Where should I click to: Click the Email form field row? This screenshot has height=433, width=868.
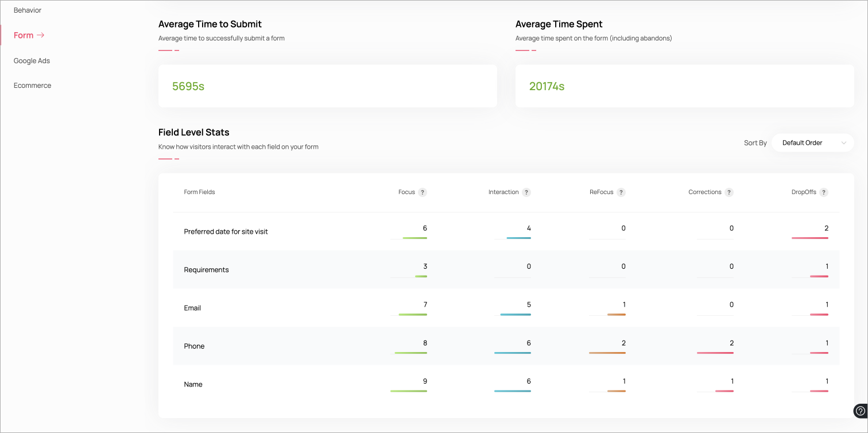pyautogui.click(x=192, y=308)
